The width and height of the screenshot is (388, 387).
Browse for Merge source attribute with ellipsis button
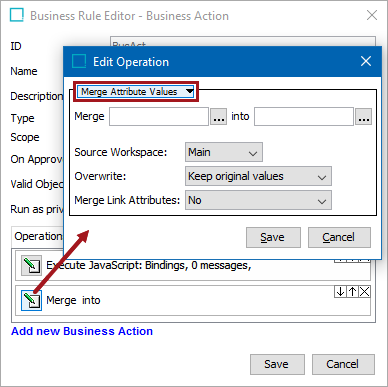pyautogui.click(x=218, y=117)
